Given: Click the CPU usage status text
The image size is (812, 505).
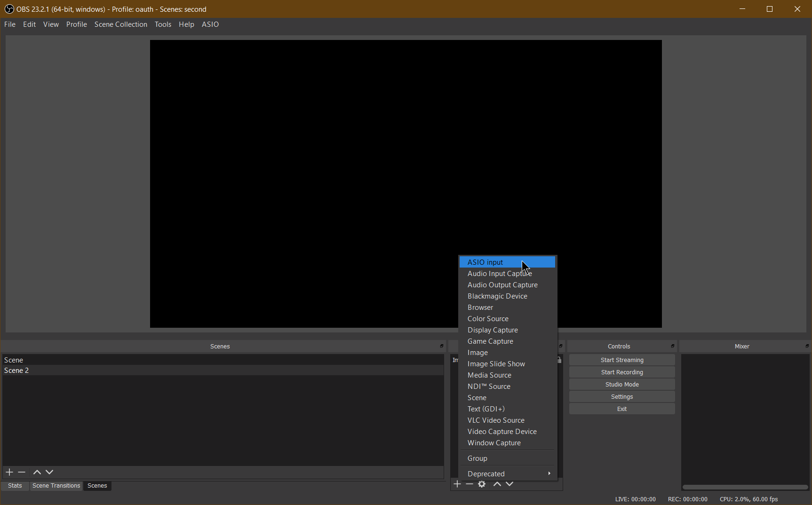Looking at the screenshot, I should coord(749,499).
